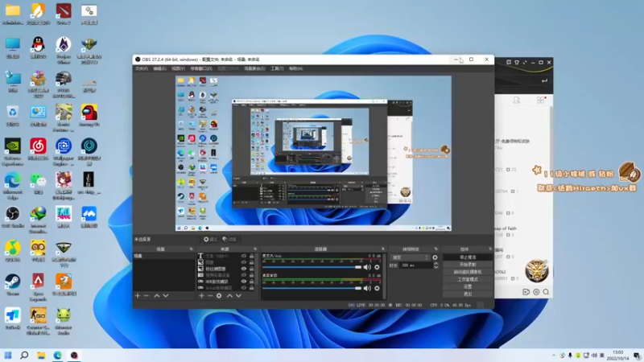Mute the 麦克风/Aux speaker icon
644x362 pixels.
click(x=367, y=267)
